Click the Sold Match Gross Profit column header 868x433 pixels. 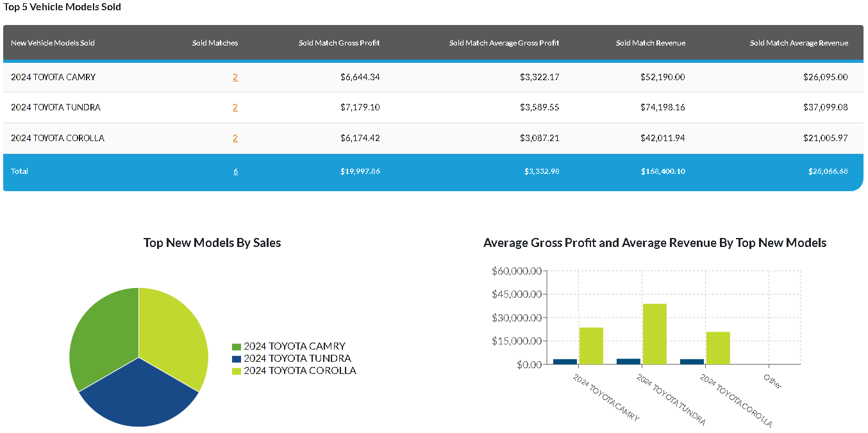click(339, 43)
